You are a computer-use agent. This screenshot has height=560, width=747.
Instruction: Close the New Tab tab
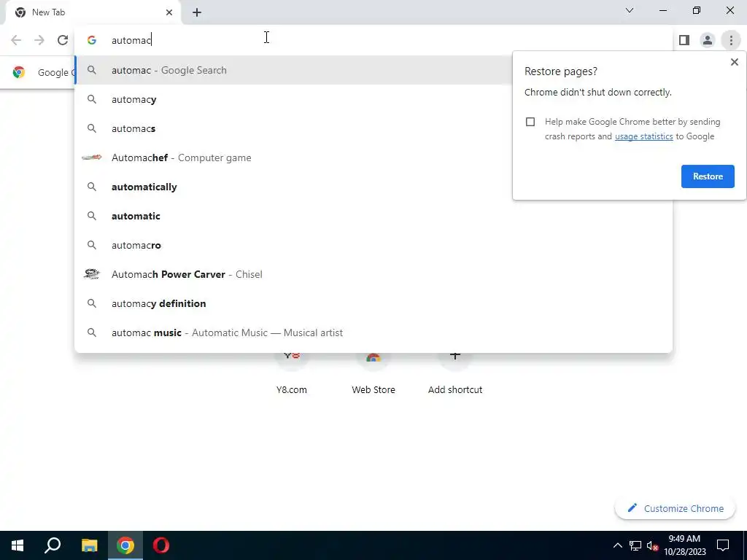(169, 12)
